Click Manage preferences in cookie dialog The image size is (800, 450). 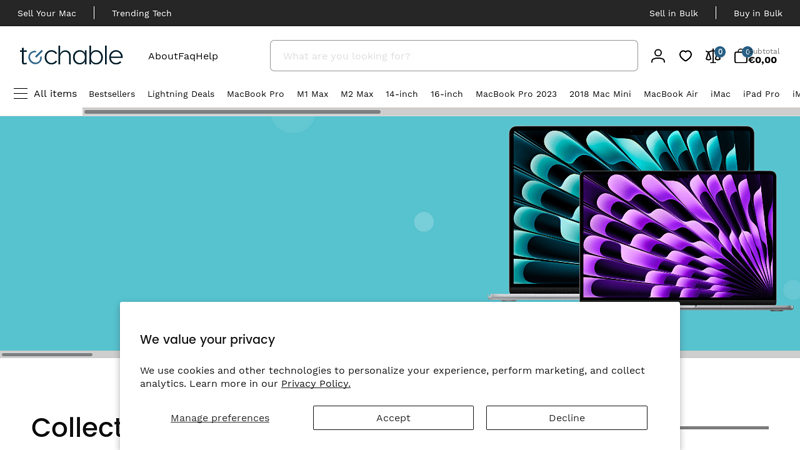[220, 418]
